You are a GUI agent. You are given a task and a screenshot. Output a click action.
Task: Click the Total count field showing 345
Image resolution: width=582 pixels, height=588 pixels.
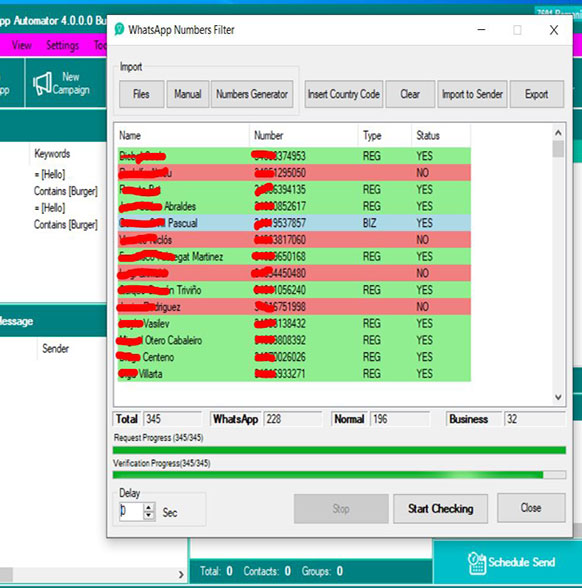(x=172, y=419)
